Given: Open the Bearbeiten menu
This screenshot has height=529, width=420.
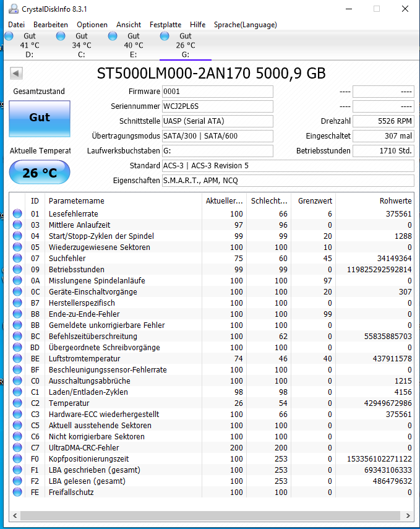Looking at the screenshot, I should pyautogui.click(x=51, y=25).
